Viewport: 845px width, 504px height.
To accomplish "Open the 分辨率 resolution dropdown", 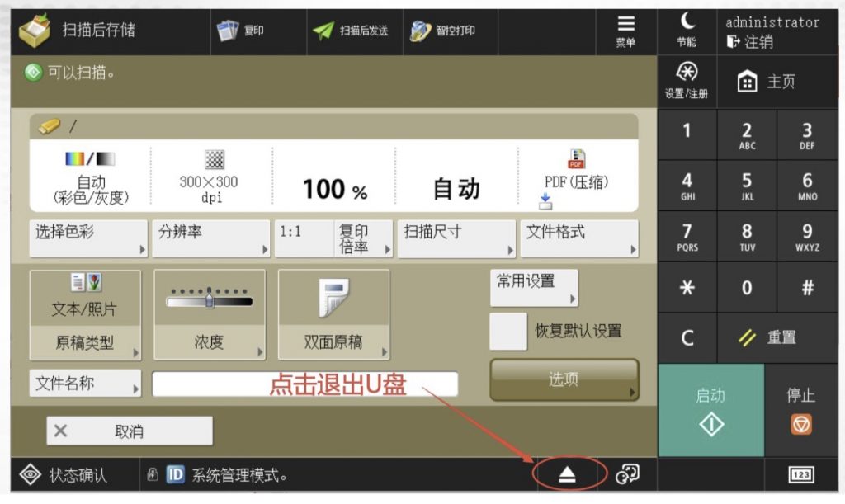I will pos(210,238).
